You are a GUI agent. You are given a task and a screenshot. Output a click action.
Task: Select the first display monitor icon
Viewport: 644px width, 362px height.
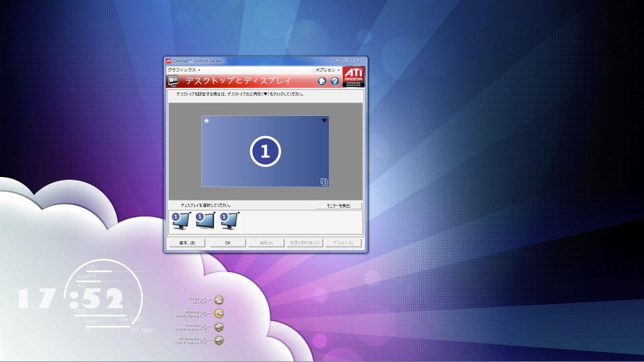pos(180,219)
